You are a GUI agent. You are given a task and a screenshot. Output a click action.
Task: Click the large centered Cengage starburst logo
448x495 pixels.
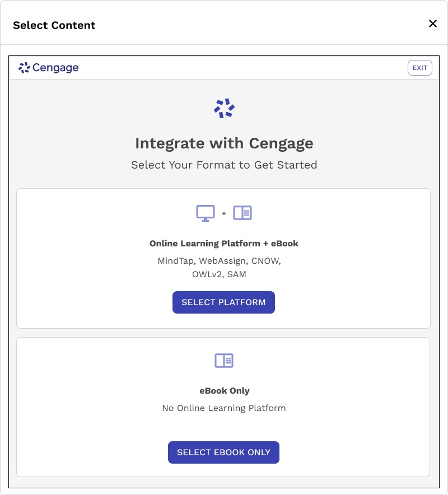tap(224, 108)
